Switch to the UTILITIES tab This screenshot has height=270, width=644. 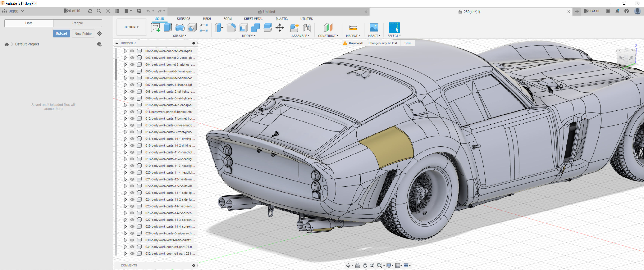[x=306, y=19]
